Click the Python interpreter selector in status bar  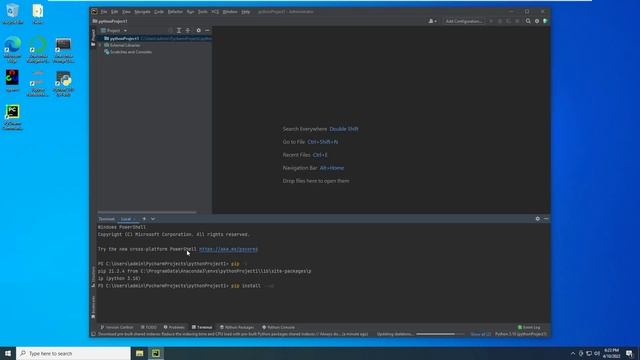[x=521, y=334]
